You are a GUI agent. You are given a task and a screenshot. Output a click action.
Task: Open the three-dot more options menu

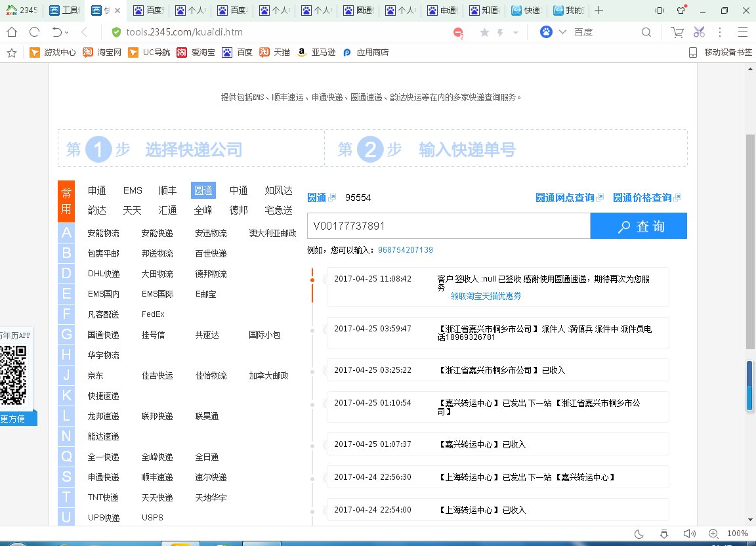click(x=720, y=31)
